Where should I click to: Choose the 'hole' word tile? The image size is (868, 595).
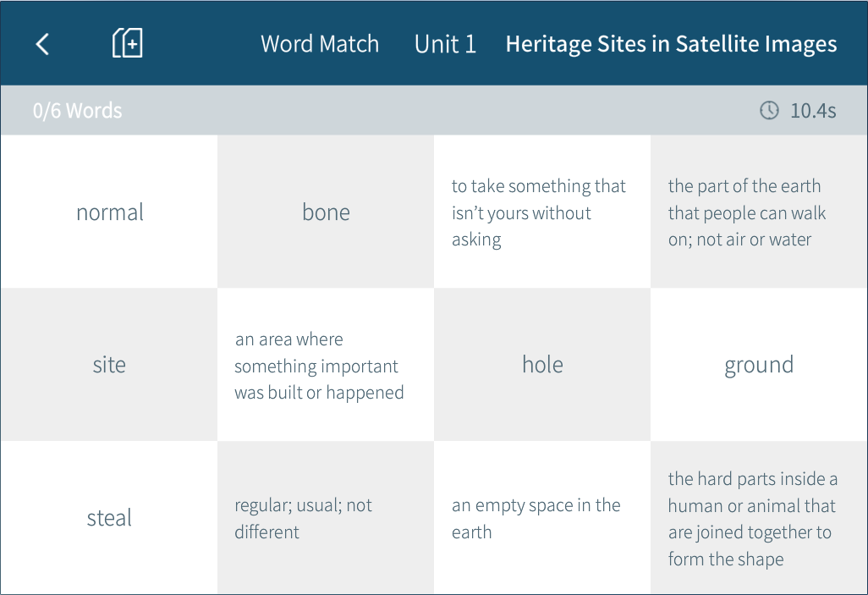pyautogui.click(x=542, y=365)
